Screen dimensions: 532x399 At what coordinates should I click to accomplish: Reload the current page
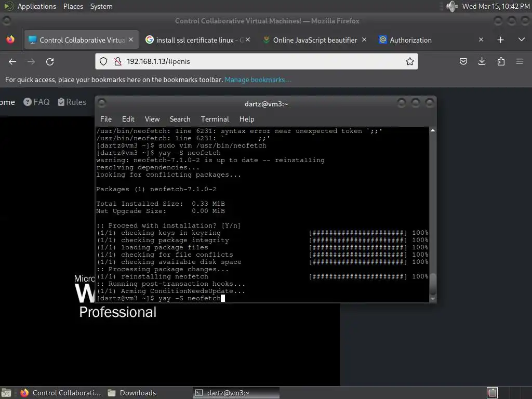(x=50, y=61)
